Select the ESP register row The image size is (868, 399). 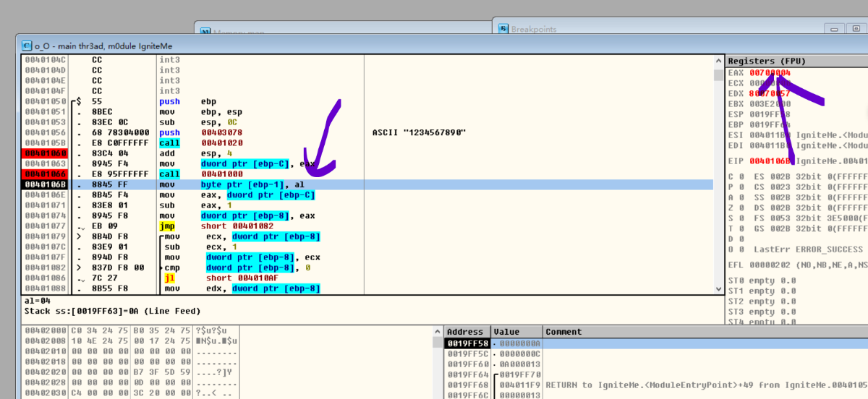pos(796,114)
